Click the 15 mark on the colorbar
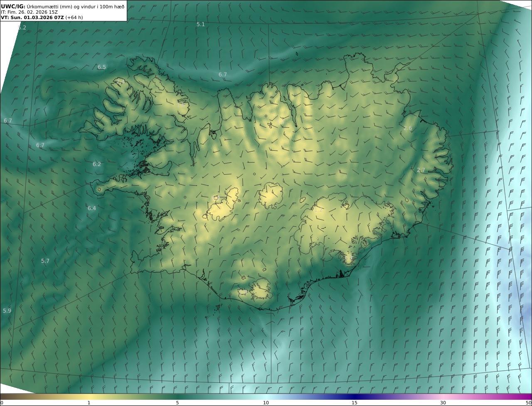This screenshot has height=406, width=532. (355, 403)
